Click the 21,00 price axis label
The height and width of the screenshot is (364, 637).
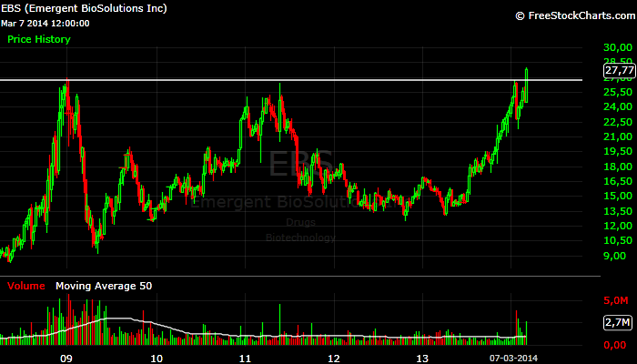tap(618, 136)
